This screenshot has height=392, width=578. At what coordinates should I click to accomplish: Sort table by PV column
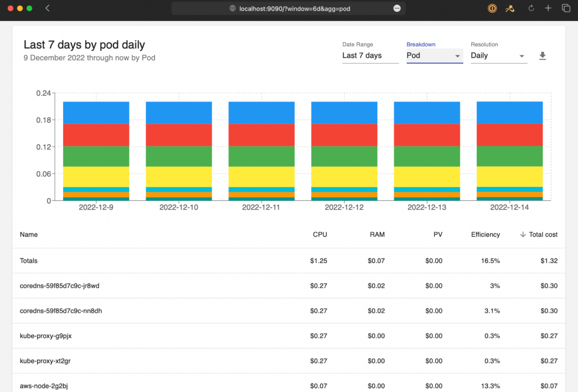coord(438,234)
